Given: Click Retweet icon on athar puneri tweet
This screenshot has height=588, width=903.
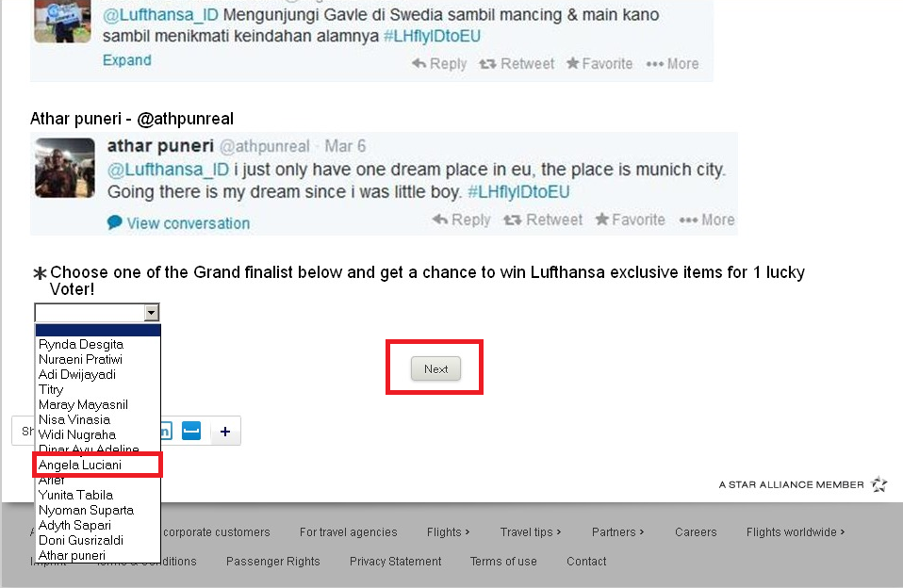Looking at the screenshot, I should (512, 220).
